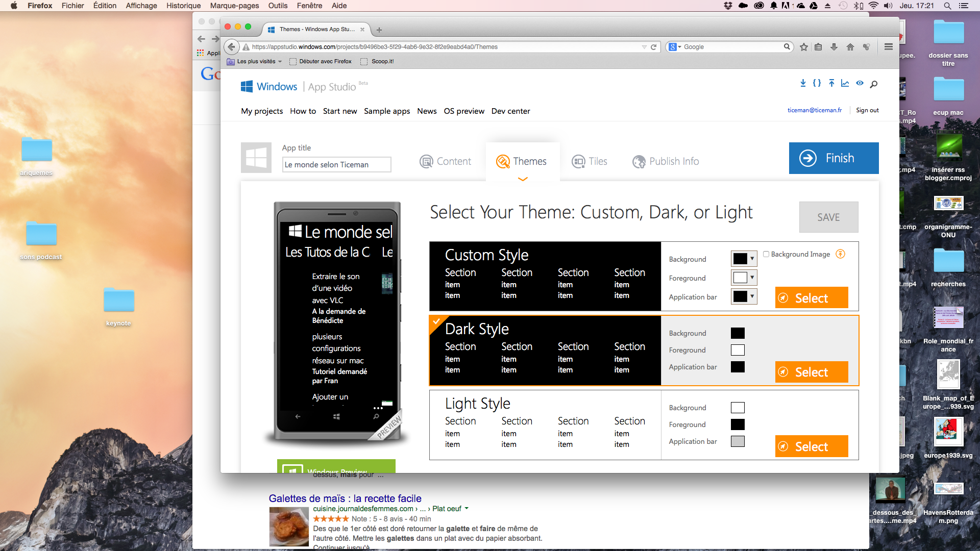Open Custom Style Application bar color dropdown
Image resolution: width=980 pixels, height=551 pixels.
coord(744,296)
